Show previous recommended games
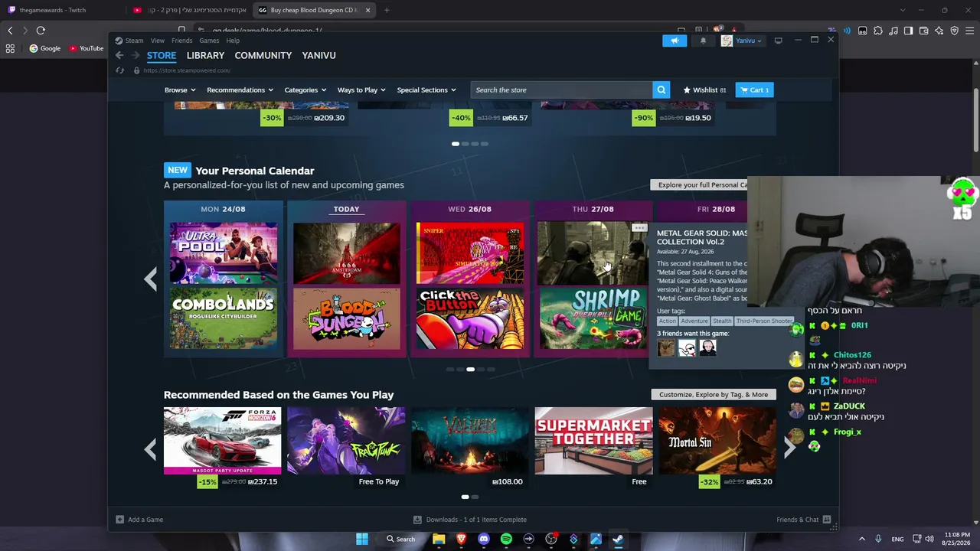This screenshot has width=980, height=551. (x=151, y=449)
